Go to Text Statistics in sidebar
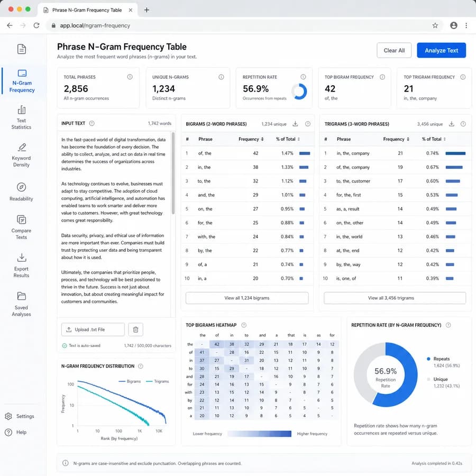 tap(21, 117)
